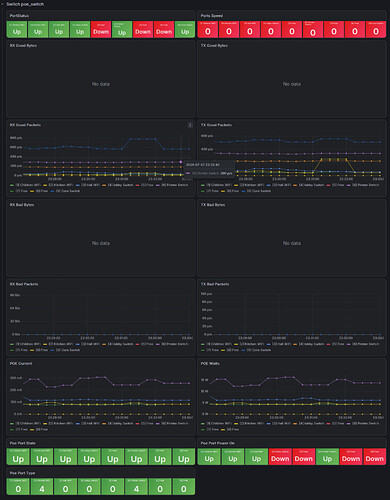This screenshot has height=500, width=390.
Task: Click Children WiFi color swatch in RX Bad Packets legend
Action: (12, 344)
